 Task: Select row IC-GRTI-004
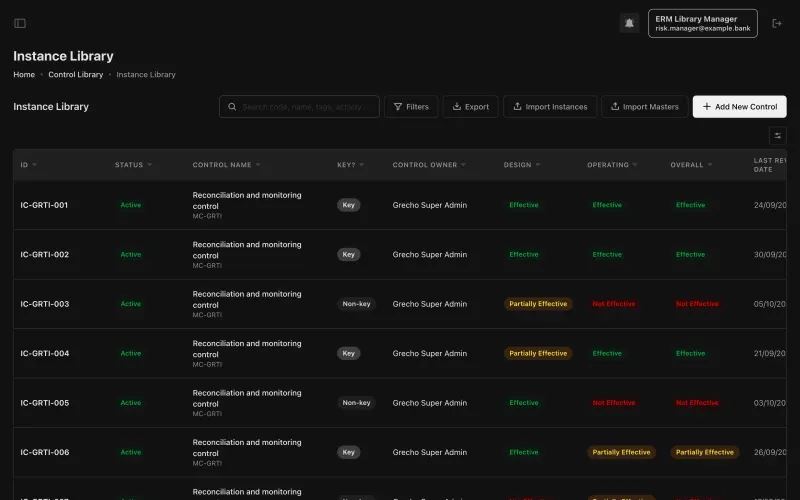pyautogui.click(x=399, y=354)
